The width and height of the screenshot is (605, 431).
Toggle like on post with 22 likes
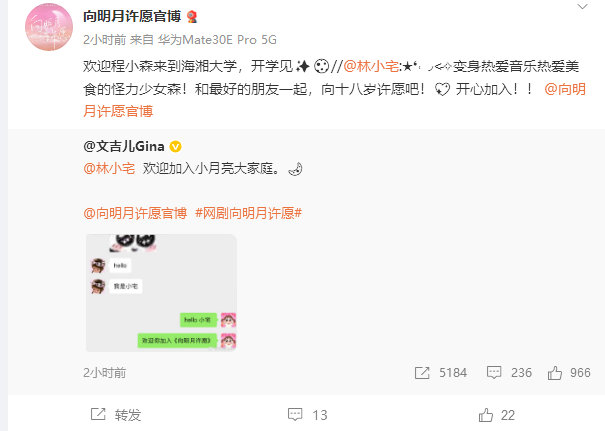click(x=497, y=415)
